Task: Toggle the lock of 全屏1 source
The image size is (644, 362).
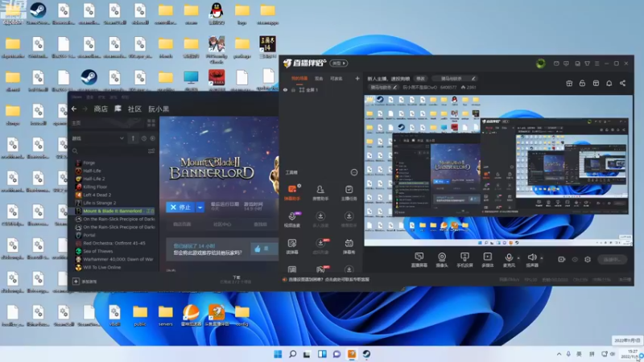Action: [293, 90]
